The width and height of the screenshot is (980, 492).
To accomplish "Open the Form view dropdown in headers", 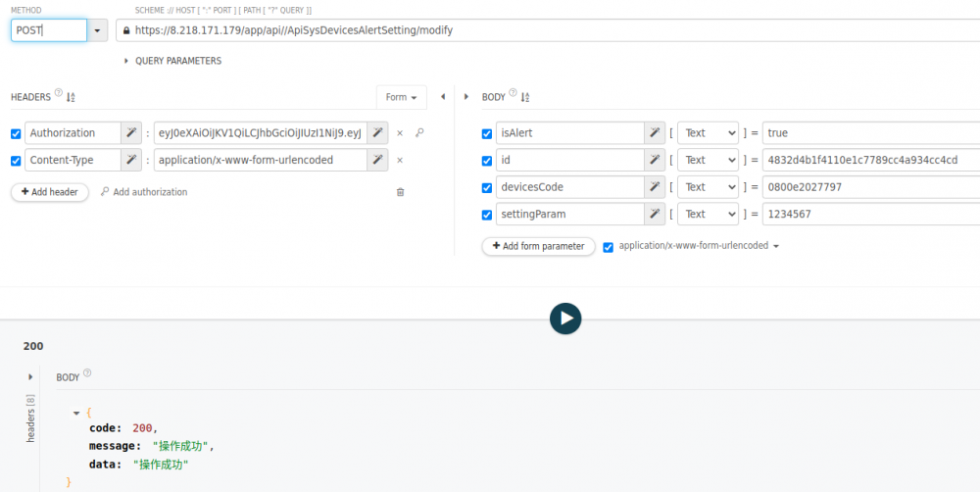I will point(401,97).
